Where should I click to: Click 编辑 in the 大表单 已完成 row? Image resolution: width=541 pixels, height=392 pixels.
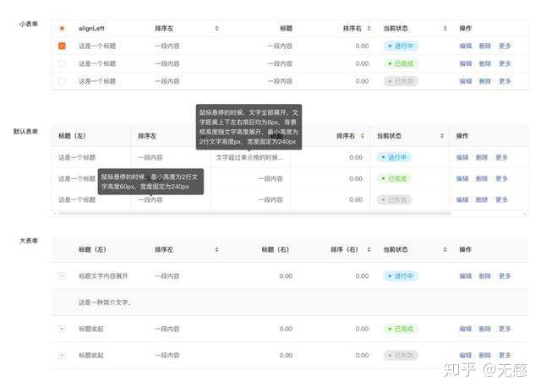(466, 329)
